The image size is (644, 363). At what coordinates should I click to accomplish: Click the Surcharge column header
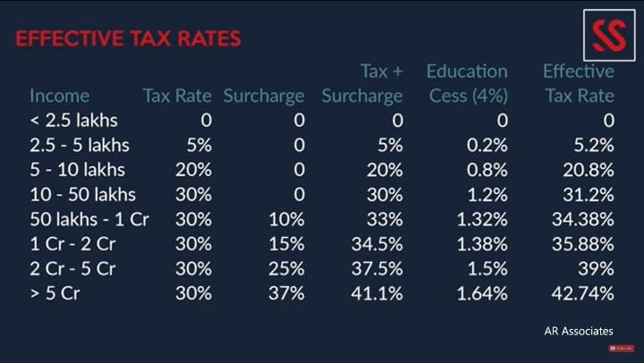tap(264, 96)
